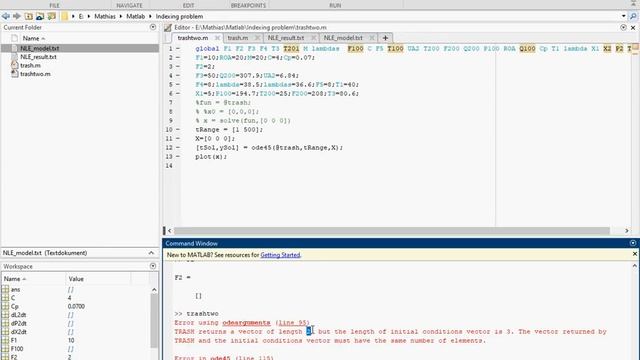Close the NLE_result.txt tab
Image resolution: width=640 pixels, height=360 pixels.
[313, 38]
